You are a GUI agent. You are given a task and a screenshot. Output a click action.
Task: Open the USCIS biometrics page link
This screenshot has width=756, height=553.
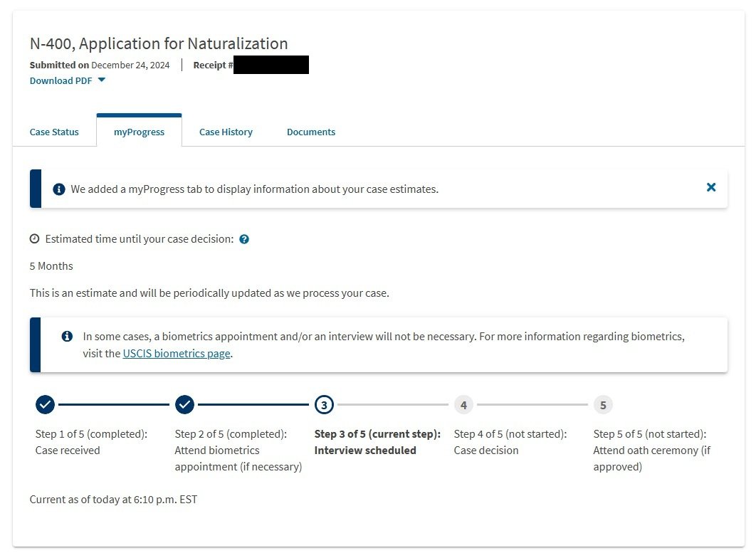click(177, 353)
